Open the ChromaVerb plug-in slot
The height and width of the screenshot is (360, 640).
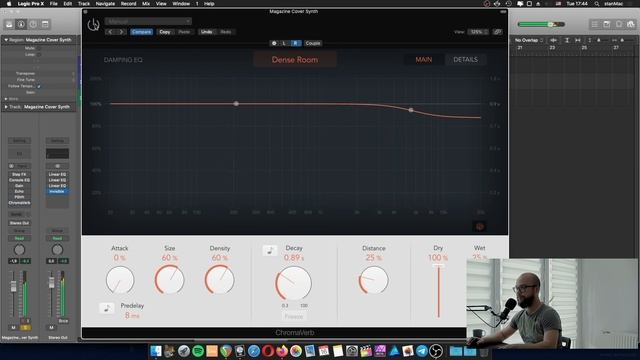(19, 202)
